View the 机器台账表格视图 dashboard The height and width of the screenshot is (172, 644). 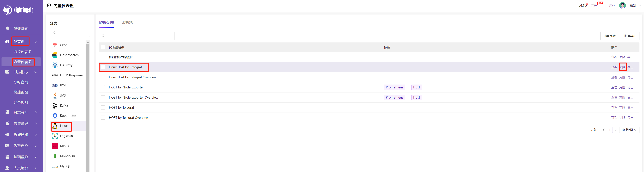pos(614,57)
